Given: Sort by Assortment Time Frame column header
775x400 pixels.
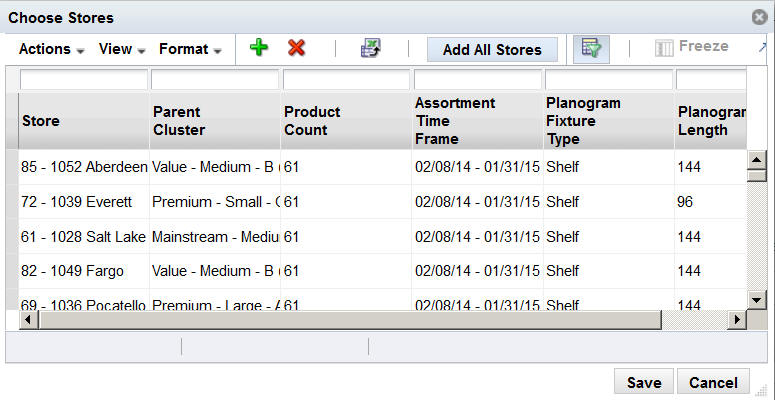Looking at the screenshot, I should 455,121.
